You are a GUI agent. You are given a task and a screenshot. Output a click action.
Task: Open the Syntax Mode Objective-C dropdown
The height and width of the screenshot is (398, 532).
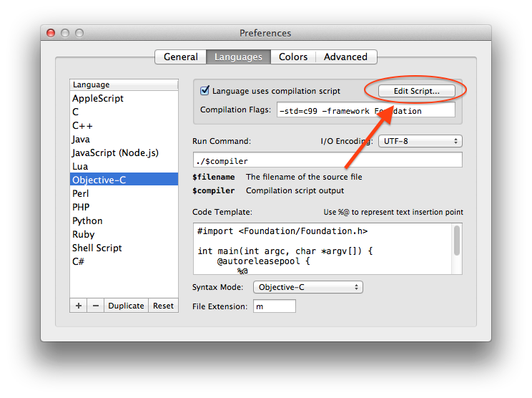point(308,287)
